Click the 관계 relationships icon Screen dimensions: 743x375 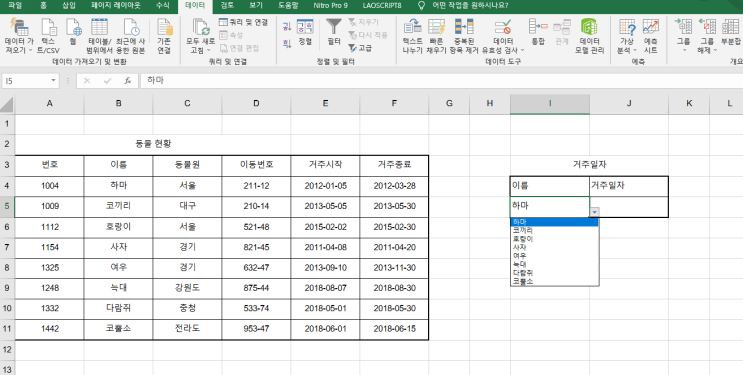pyautogui.click(x=562, y=27)
